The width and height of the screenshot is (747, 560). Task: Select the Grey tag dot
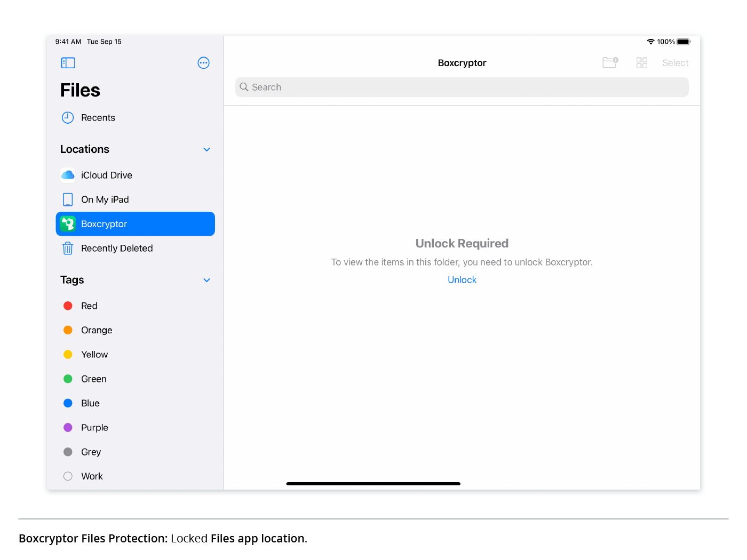pyautogui.click(x=68, y=452)
